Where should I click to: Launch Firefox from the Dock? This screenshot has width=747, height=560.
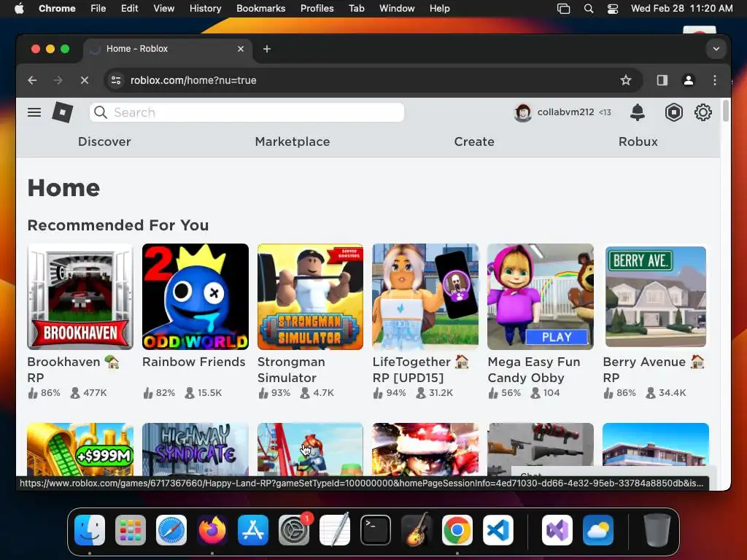click(x=212, y=530)
